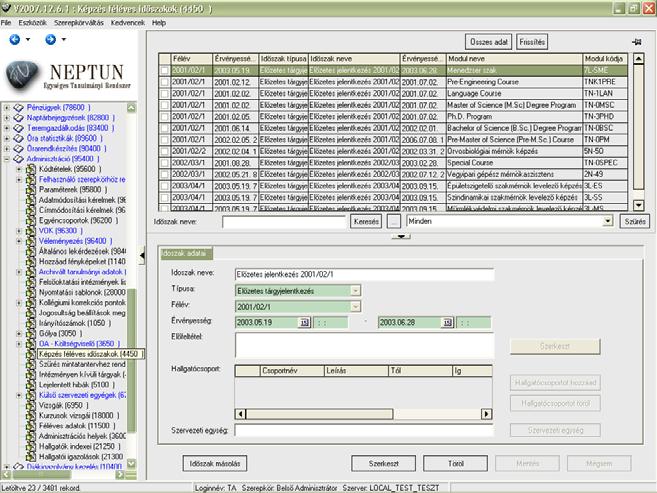The height and width of the screenshot is (493, 657).
Task: Click the Irányítószámok tree item icon
Action: [x=31, y=323]
